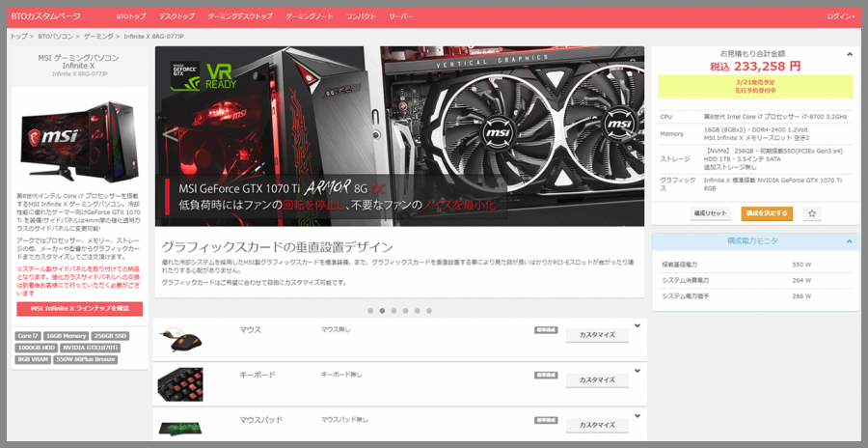The image size is (868, 448).
Task: Click the マウスパッド無し selection text
Action: pos(344,420)
